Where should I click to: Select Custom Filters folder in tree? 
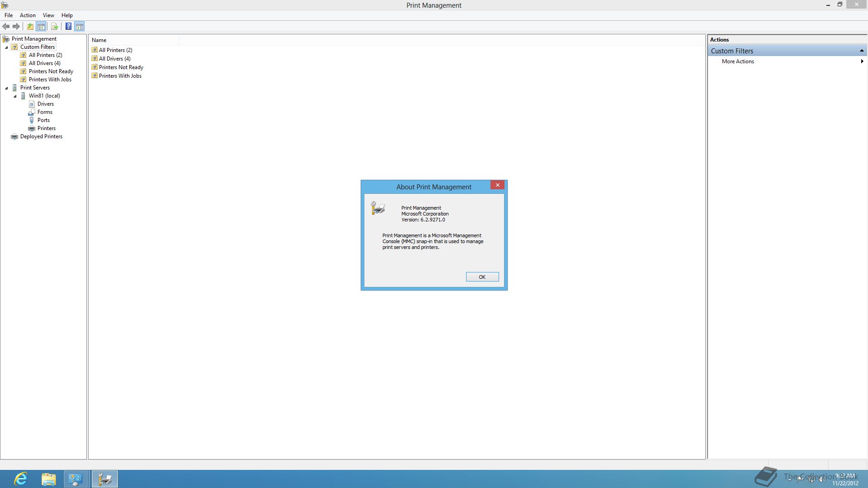click(x=38, y=47)
